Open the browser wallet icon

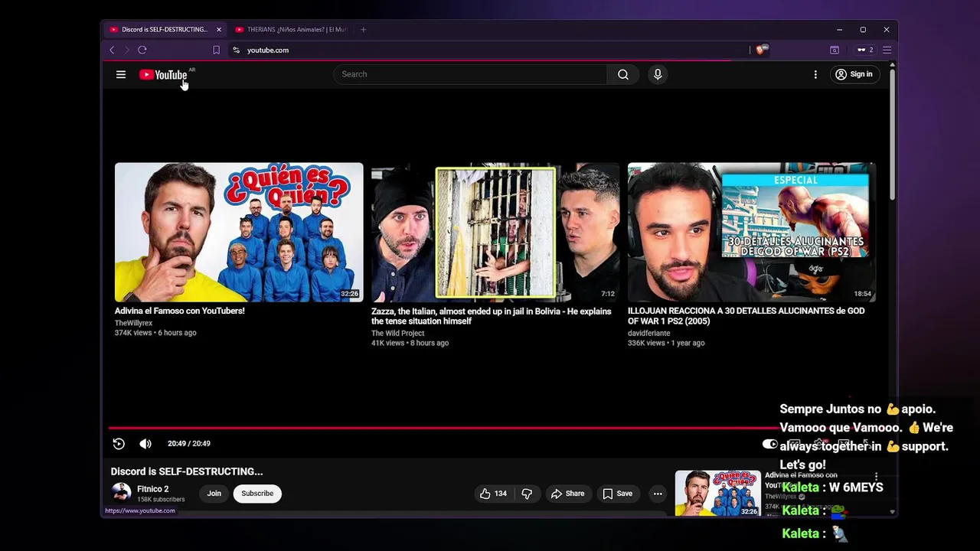tap(835, 50)
